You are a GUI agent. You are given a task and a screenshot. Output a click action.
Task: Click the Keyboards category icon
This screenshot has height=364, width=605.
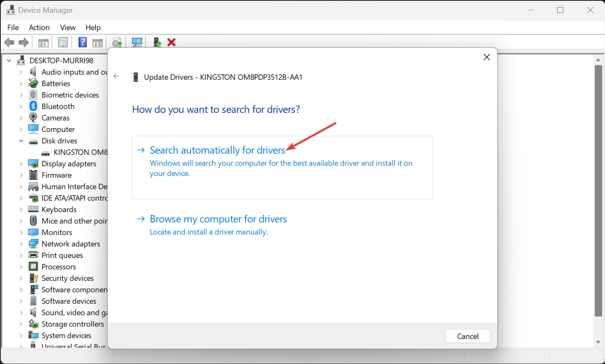pyautogui.click(x=33, y=210)
